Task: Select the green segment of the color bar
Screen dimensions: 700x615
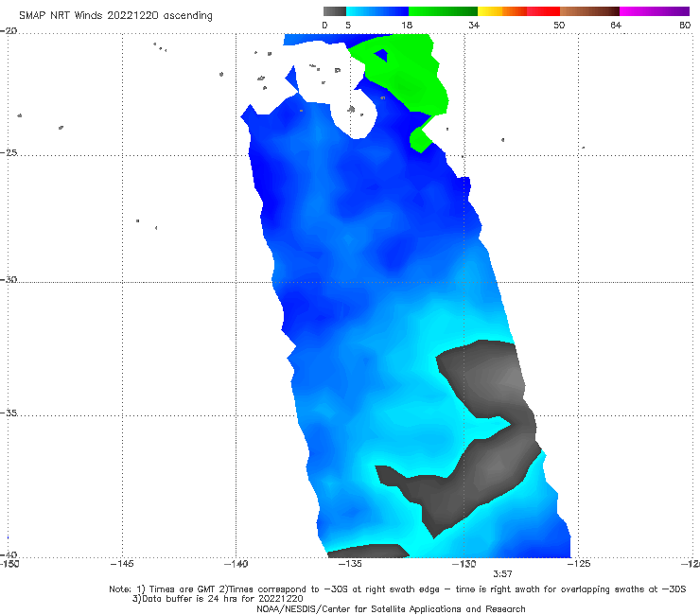Action: point(443,11)
